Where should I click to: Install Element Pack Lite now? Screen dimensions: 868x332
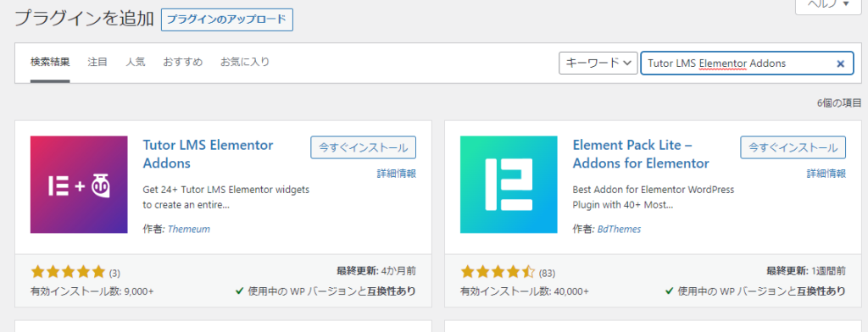793,147
